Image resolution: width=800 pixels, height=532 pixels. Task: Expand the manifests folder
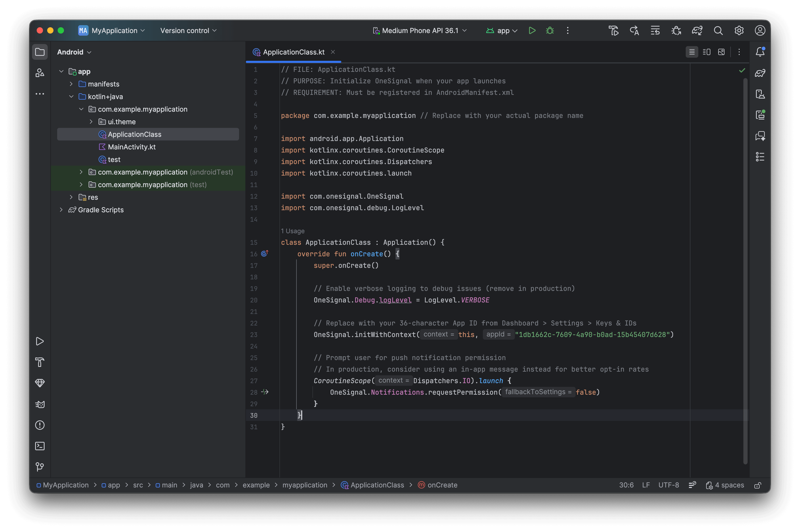tap(71, 84)
